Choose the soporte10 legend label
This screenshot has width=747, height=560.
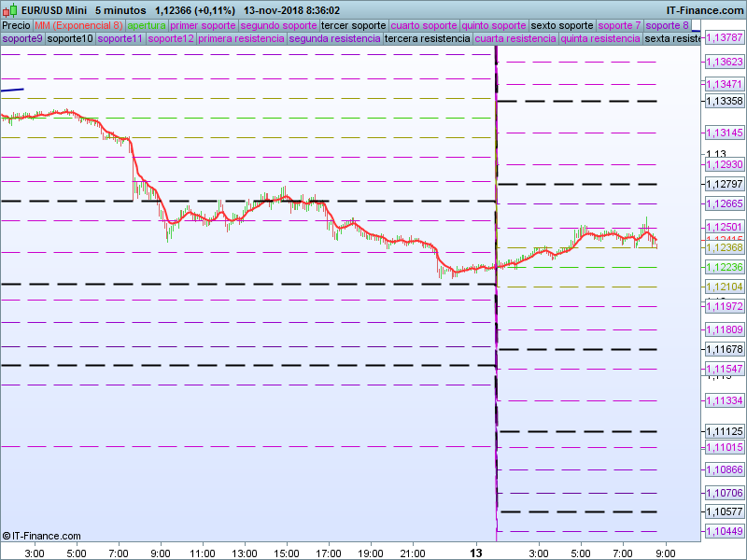70,38
